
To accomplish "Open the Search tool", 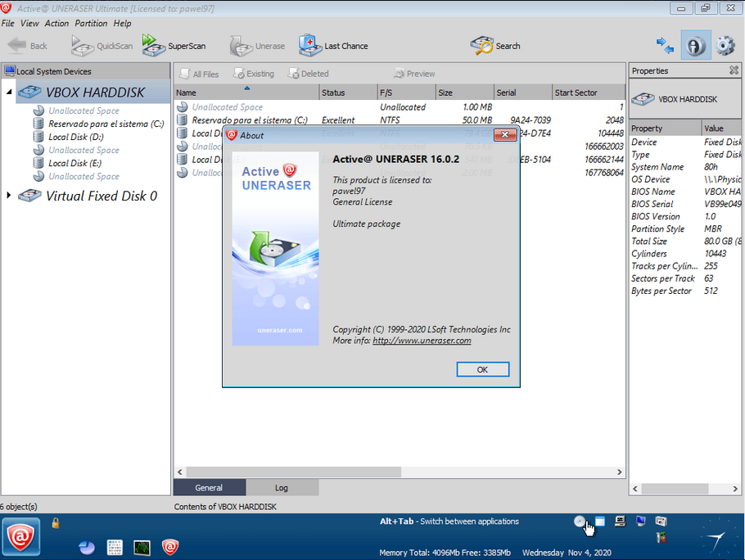I will coord(495,46).
